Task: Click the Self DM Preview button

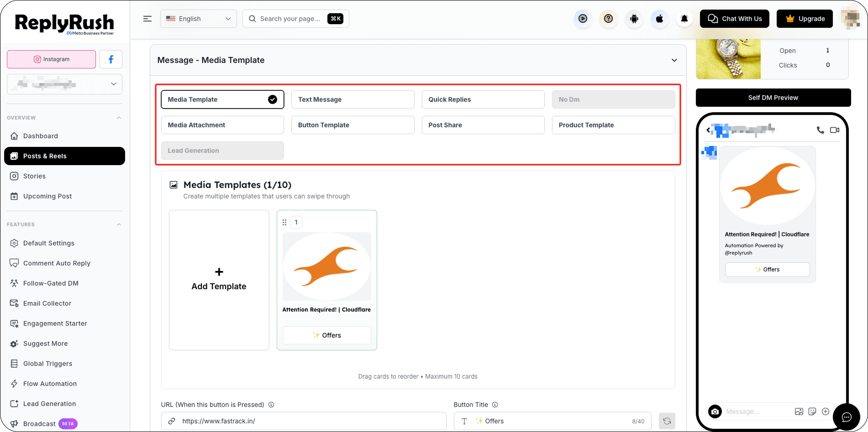Action: pyautogui.click(x=773, y=98)
